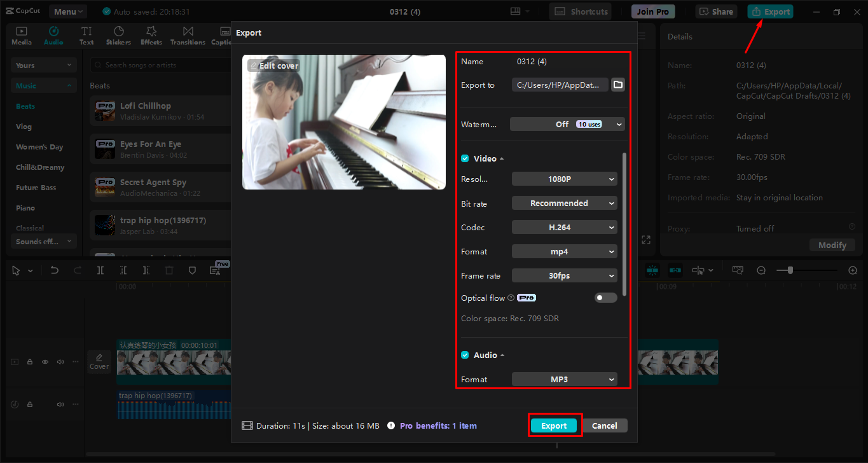Select the Stickers panel icon

pos(118,35)
